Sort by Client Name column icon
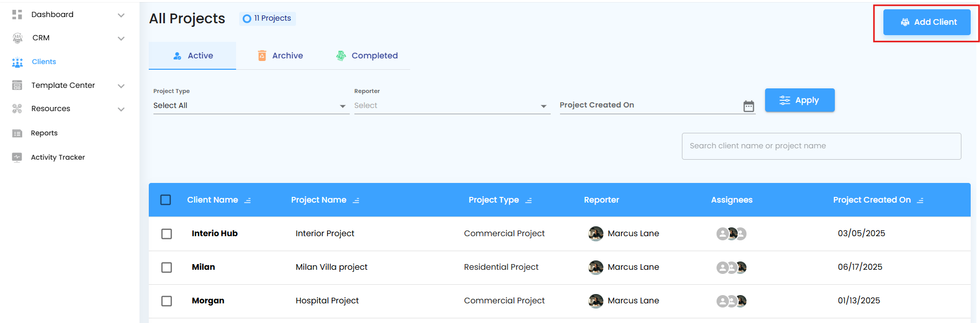The height and width of the screenshot is (323, 980). pyautogui.click(x=247, y=201)
